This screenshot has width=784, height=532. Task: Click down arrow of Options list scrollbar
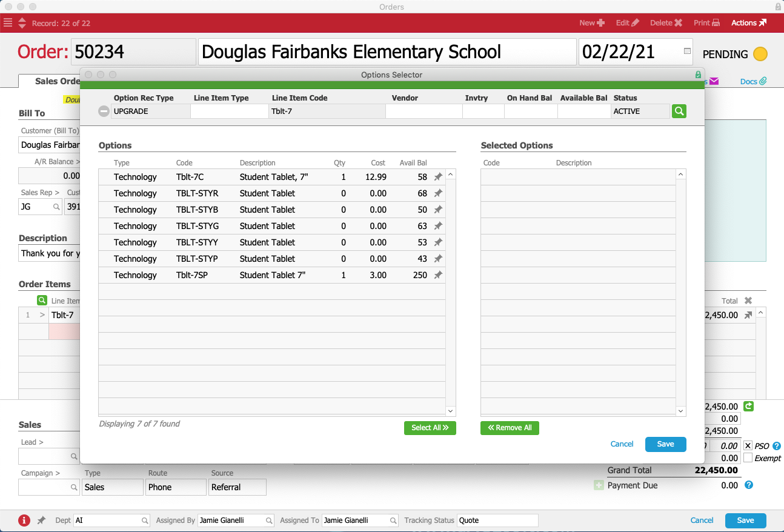tap(450, 411)
